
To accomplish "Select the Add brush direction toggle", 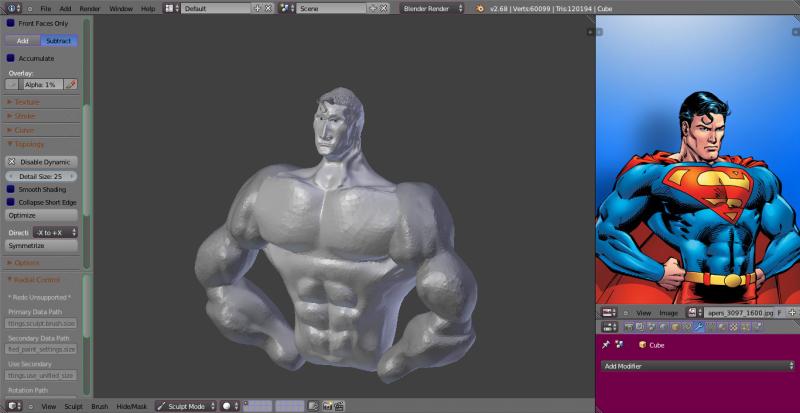I will click(x=23, y=41).
